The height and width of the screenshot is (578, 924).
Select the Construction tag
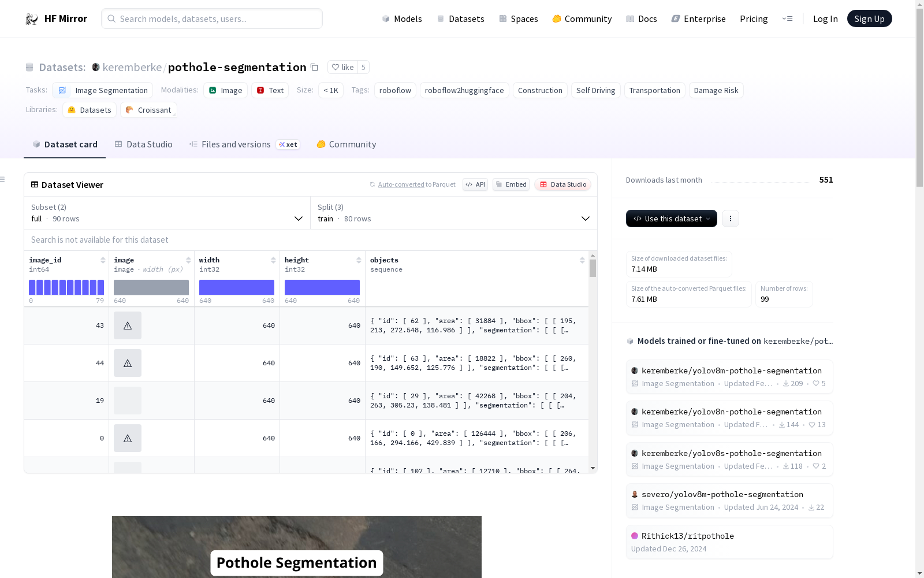point(540,90)
